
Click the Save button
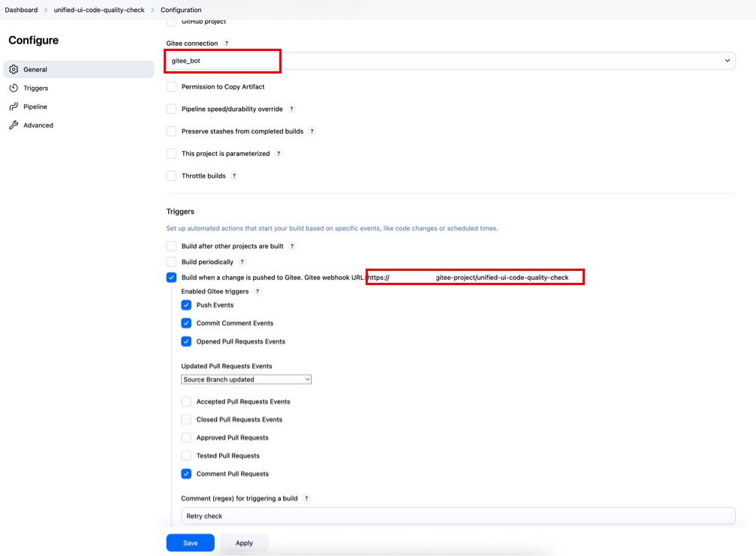tap(190, 543)
